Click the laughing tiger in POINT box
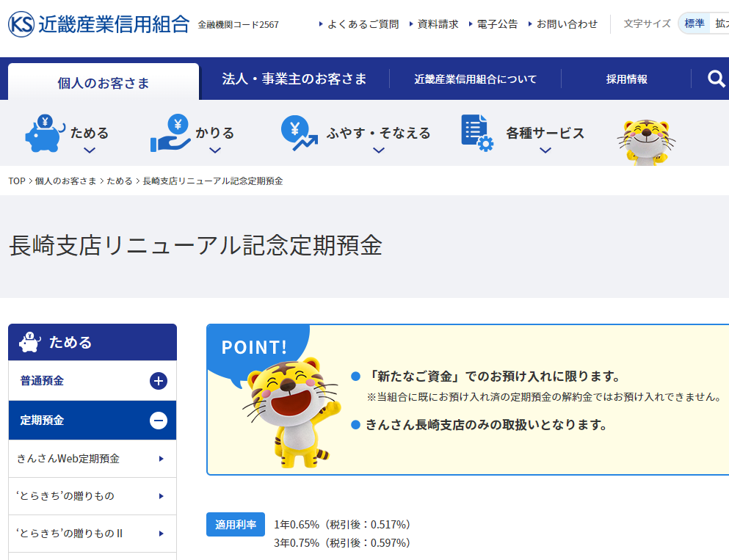 click(x=292, y=412)
